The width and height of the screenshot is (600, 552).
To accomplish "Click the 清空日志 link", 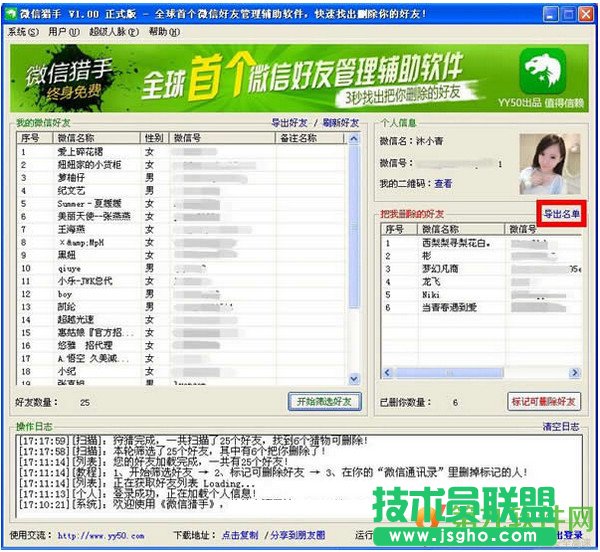I will point(561,427).
